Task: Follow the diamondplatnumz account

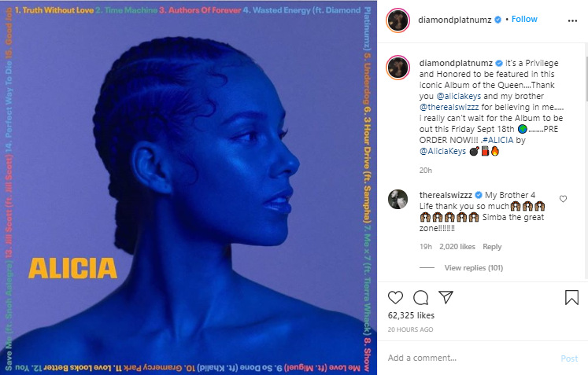Action: [524, 19]
